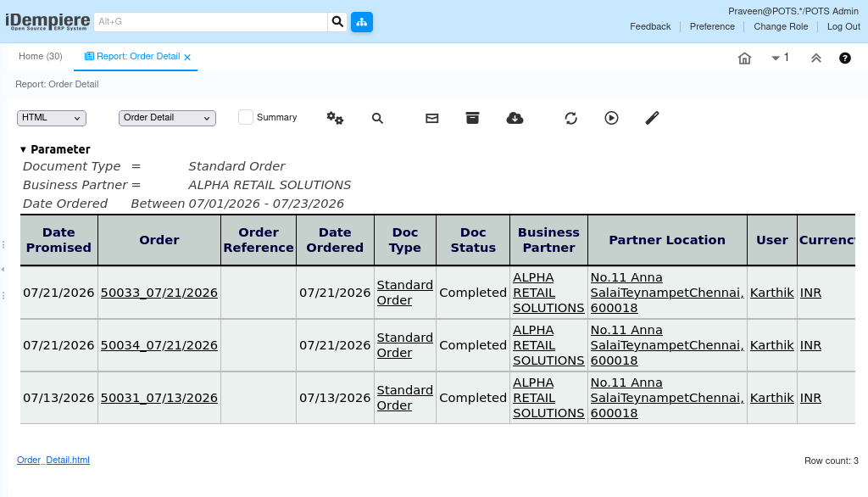The image size is (868, 497).
Task: Send report by email envelope icon
Action: pos(431,118)
